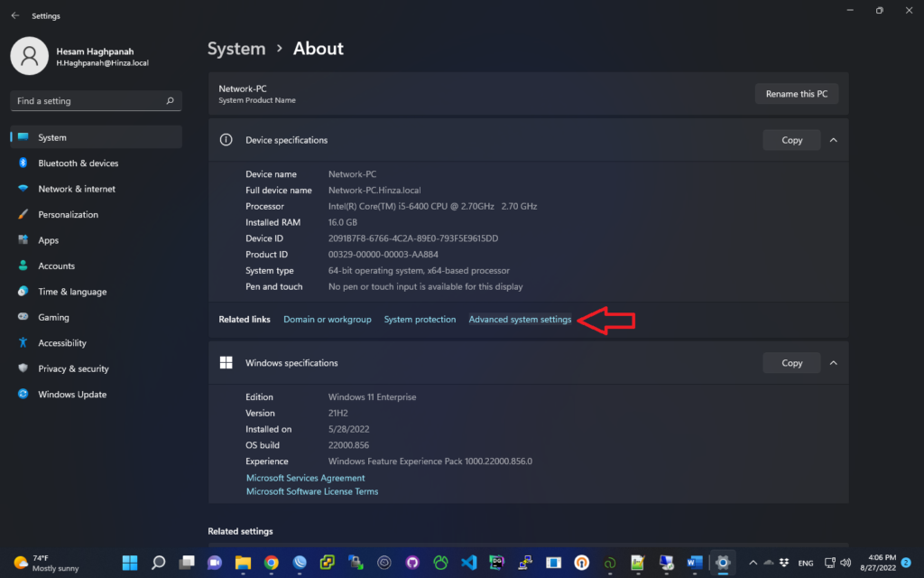Screen dimensions: 924x578
Task: Go to Accounts settings
Action: pyautogui.click(x=56, y=266)
